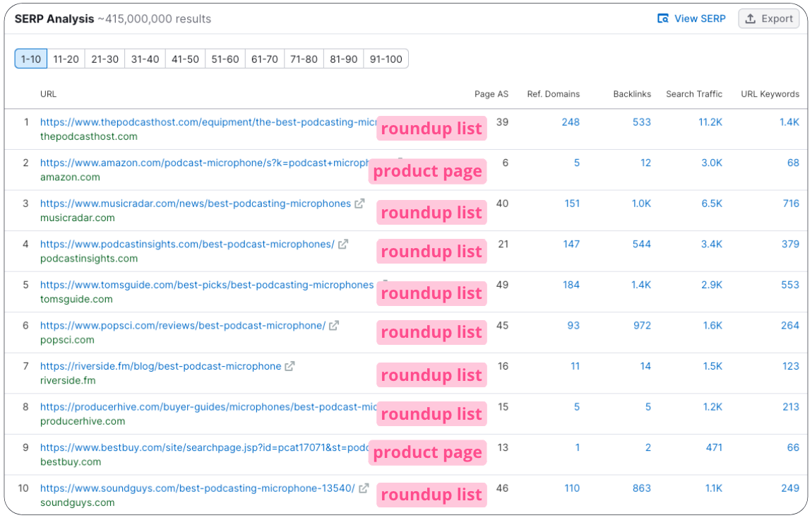The image size is (812, 518).
Task: Click the View SERP link
Action: click(x=691, y=18)
